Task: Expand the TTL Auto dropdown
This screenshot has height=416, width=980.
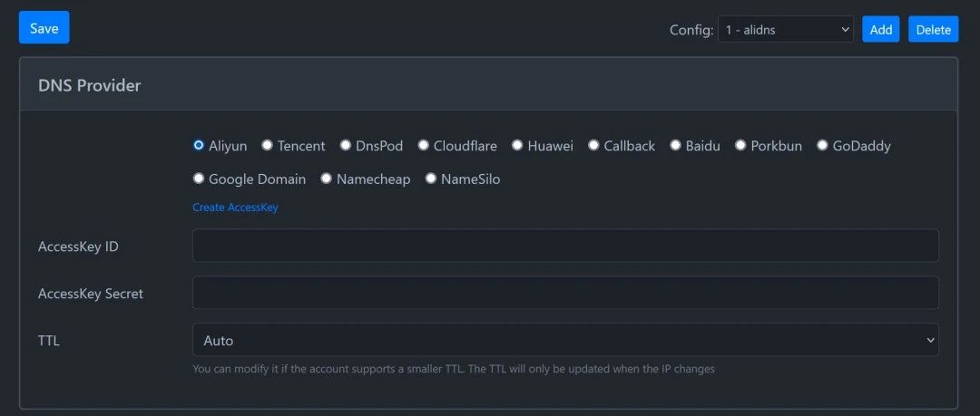Action: coord(565,340)
